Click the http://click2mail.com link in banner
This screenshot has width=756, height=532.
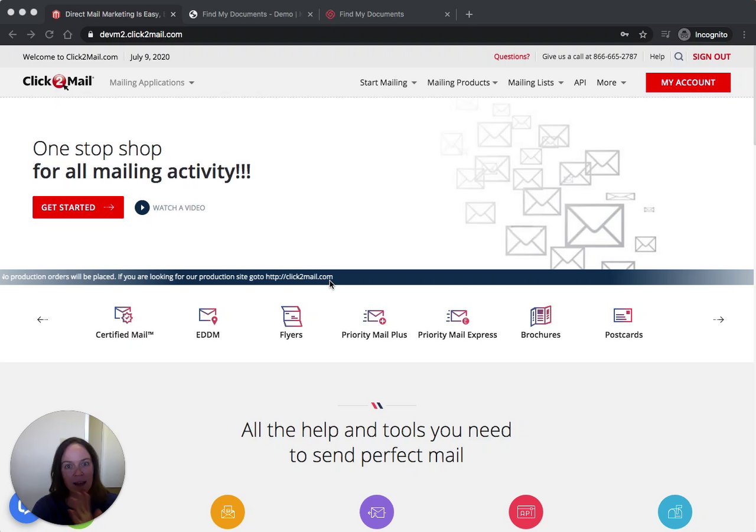[299, 276]
